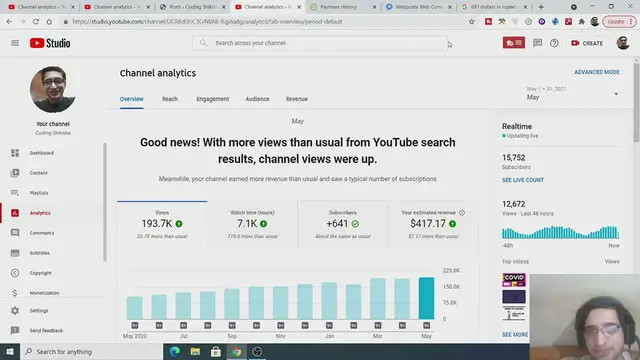This screenshot has height=360, width=640.
Task: Click the realtime 48 hours views graph
Action: point(560,232)
